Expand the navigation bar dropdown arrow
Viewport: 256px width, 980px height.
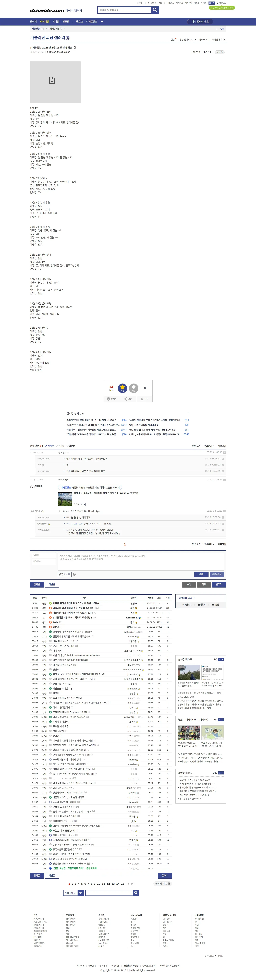[102, 22]
